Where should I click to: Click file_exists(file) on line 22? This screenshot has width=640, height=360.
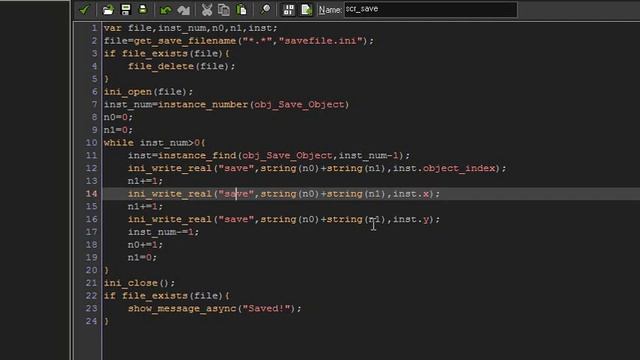coord(172,296)
